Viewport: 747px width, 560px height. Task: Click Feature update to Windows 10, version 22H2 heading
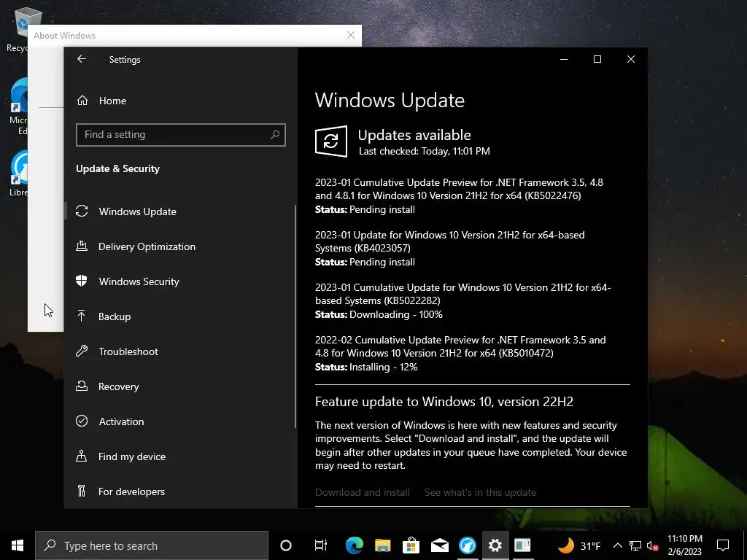tap(444, 402)
